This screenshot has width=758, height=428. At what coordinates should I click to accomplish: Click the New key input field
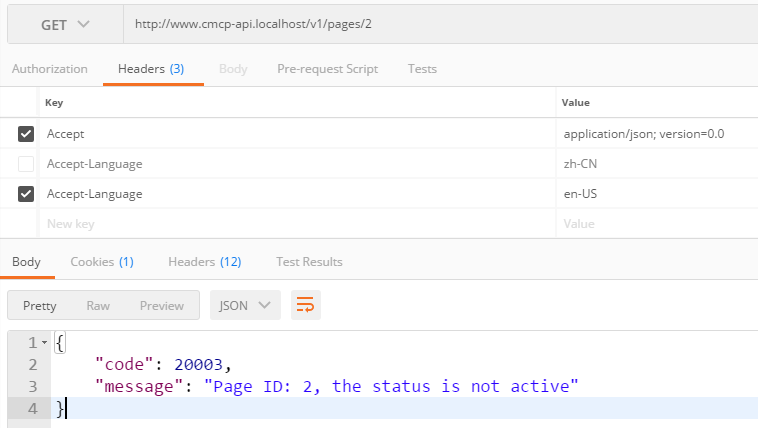tap(295, 224)
